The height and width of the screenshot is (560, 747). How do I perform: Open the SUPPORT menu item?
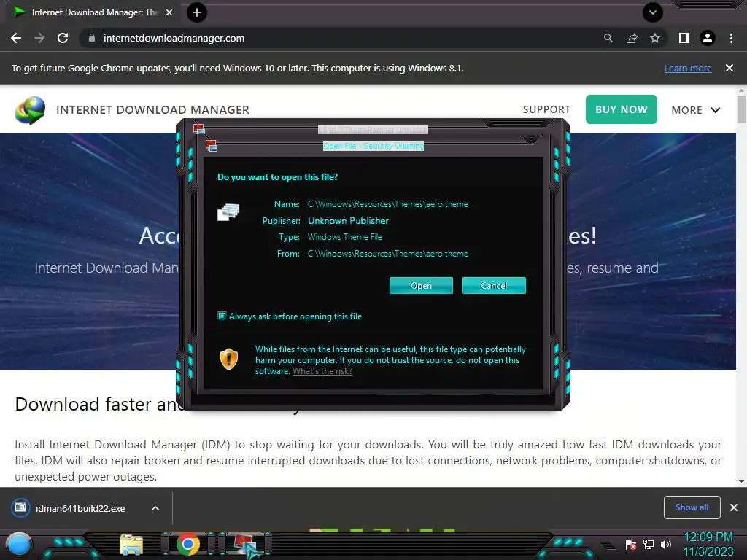point(546,109)
